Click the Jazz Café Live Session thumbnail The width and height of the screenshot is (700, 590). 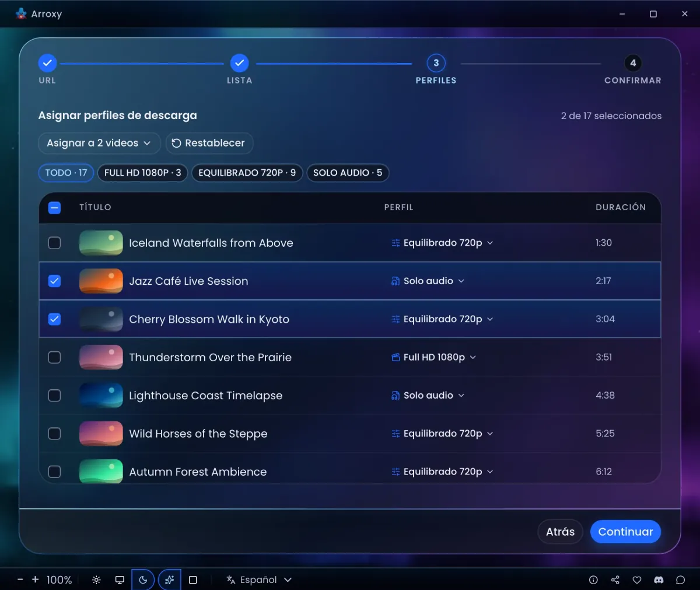coord(101,281)
